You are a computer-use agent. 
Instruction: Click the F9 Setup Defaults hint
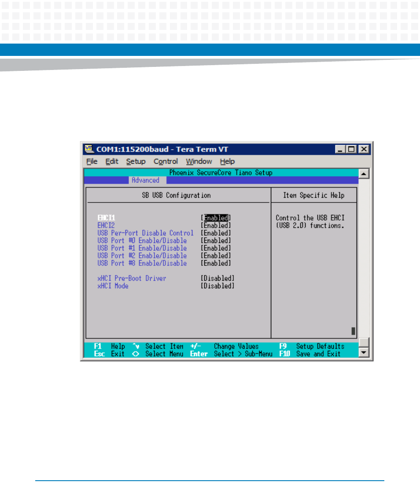pyautogui.click(x=312, y=346)
